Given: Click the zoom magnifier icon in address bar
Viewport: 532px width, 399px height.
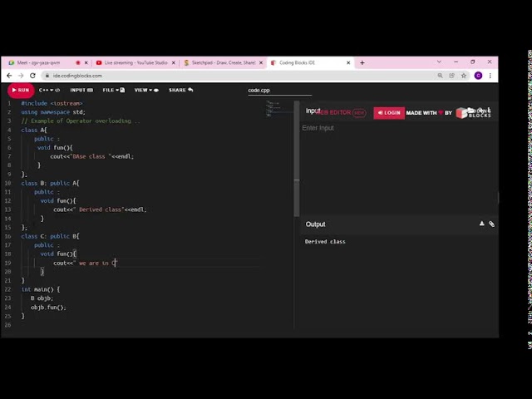Looking at the screenshot, I should pyautogui.click(x=440, y=76).
